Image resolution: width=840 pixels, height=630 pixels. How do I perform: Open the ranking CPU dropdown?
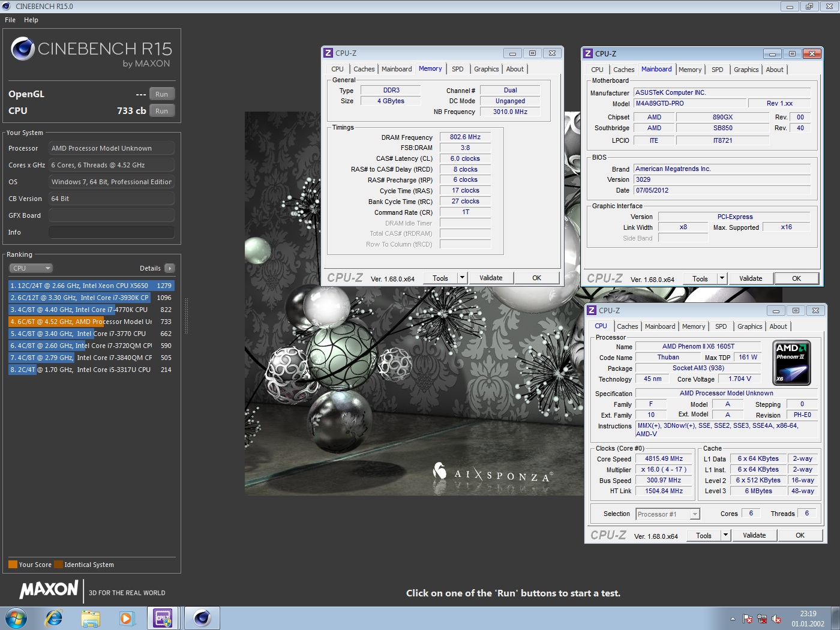point(31,268)
